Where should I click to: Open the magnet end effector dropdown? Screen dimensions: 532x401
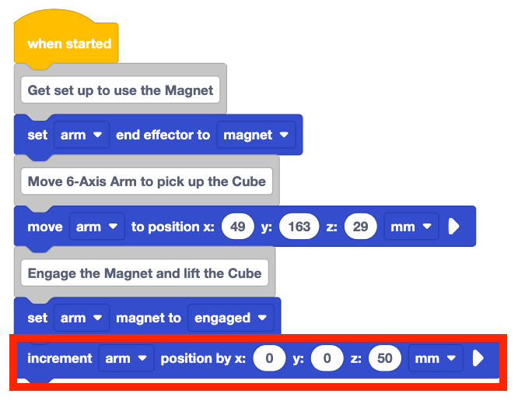255,135
